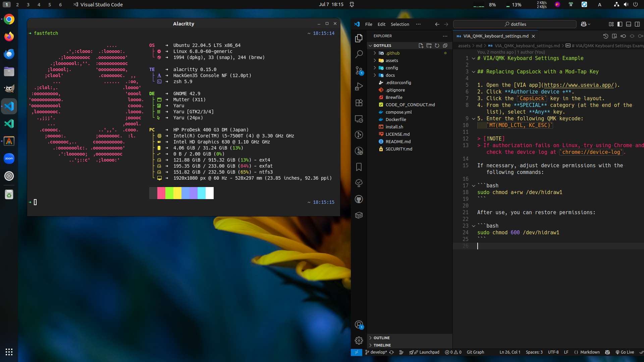Open Remote Explorer in activity bar
This screenshot has height=362, width=644.
click(359, 119)
